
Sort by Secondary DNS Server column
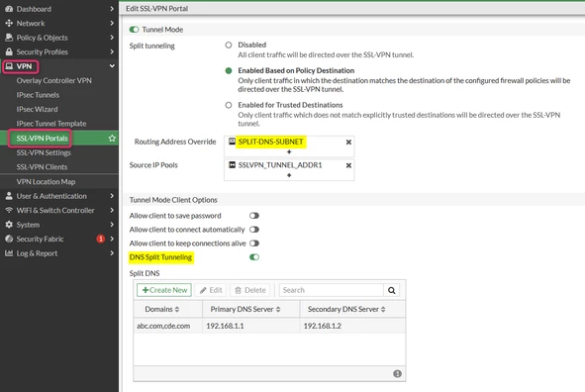(x=346, y=309)
